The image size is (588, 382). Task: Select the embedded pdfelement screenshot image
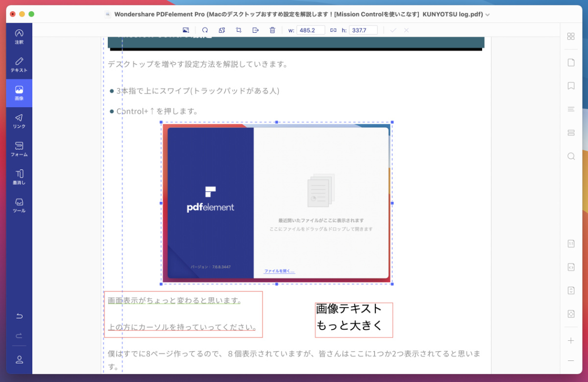point(277,203)
